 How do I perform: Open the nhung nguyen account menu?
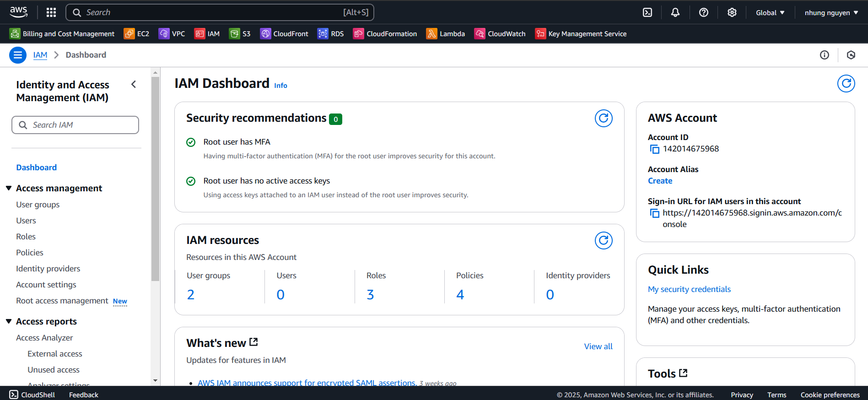pyautogui.click(x=831, y=13)
